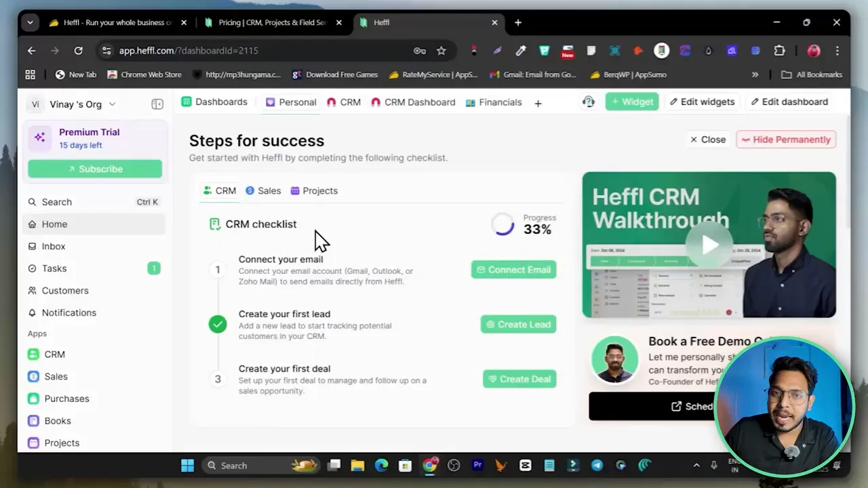Click the green checkmark on Create your first lead

218,324
